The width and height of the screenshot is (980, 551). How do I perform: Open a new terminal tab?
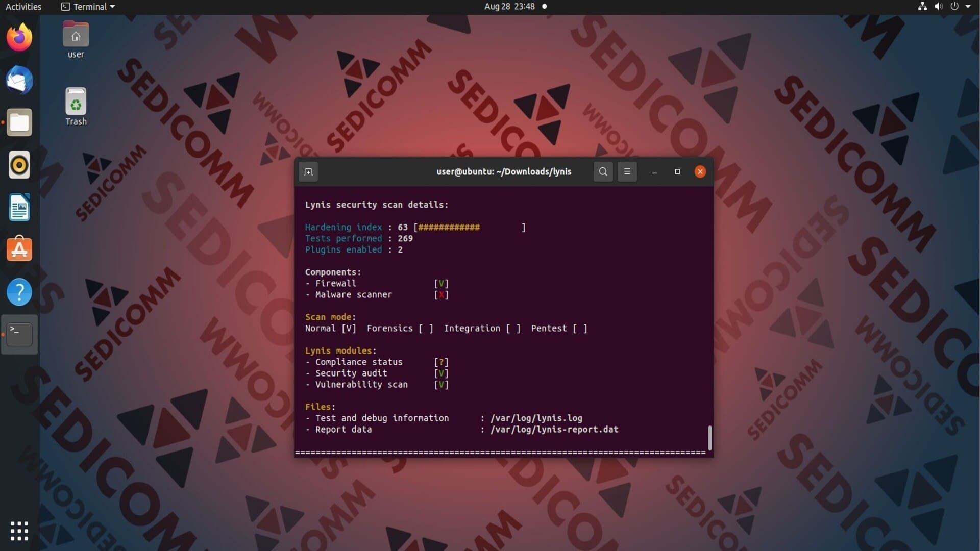coord(308,172)
